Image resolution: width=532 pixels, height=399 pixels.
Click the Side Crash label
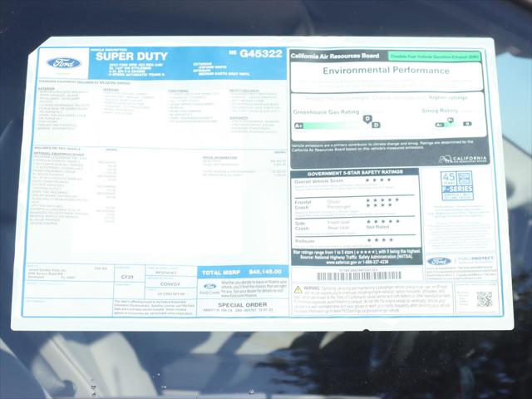(302, 225)
